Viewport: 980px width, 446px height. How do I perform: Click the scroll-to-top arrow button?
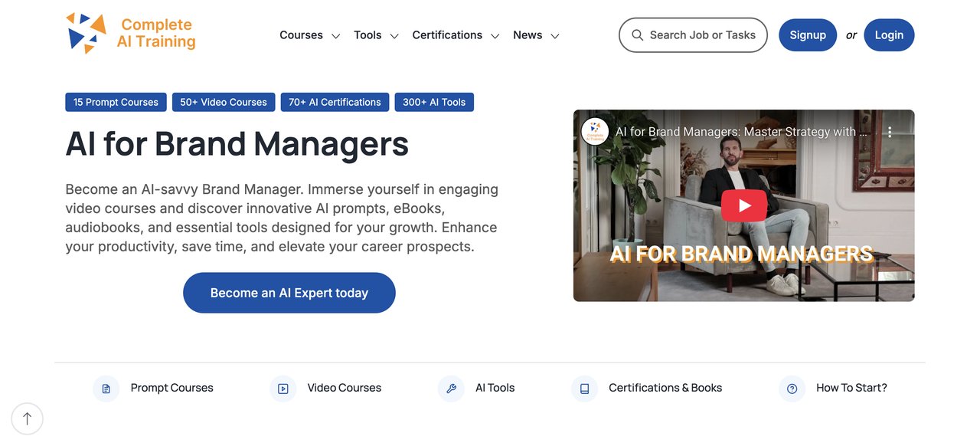pyautogui.click(x=28, y=418)
